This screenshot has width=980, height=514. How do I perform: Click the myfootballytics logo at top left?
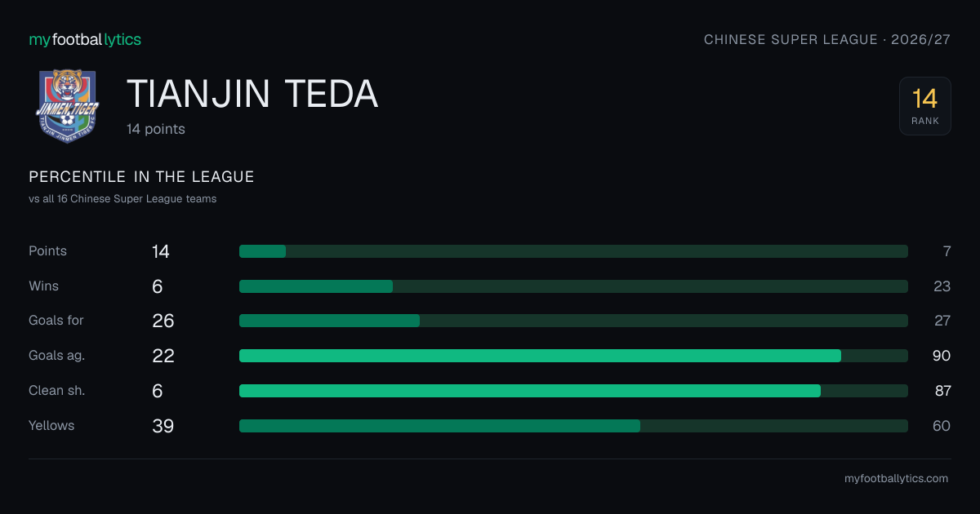tap(85, 39)
